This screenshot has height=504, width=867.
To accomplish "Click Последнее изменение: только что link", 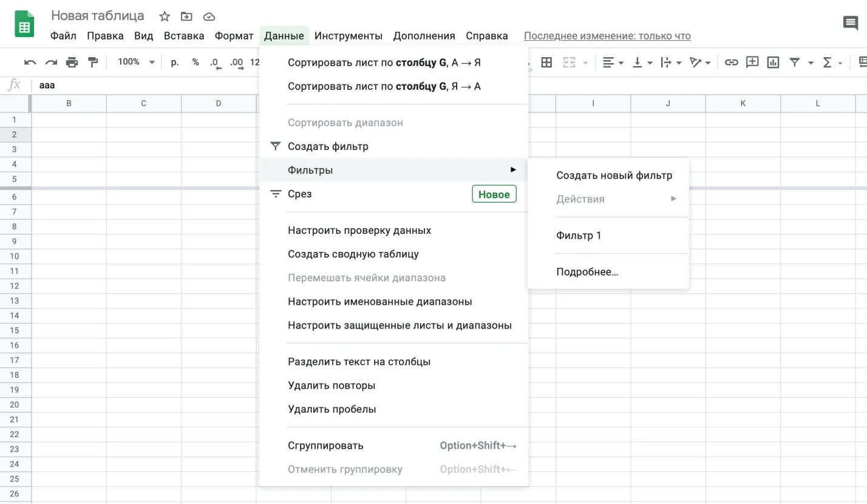I will [607, 36].
